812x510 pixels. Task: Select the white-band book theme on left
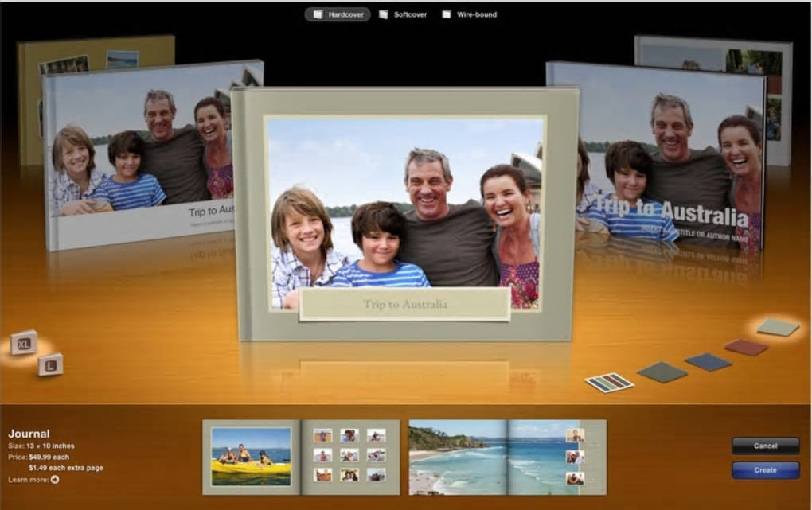point(140,155)
